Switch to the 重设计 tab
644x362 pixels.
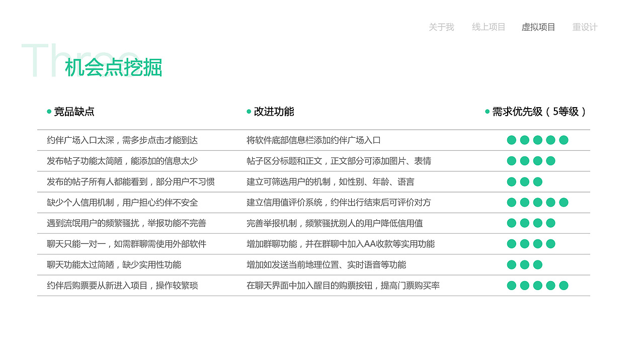pos(585,27)
